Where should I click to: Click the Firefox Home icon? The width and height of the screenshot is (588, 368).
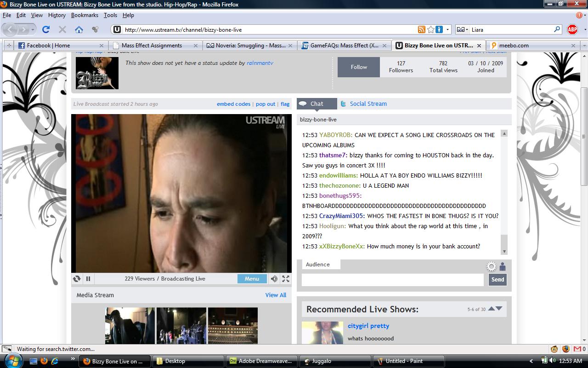[x=79, y=29]
